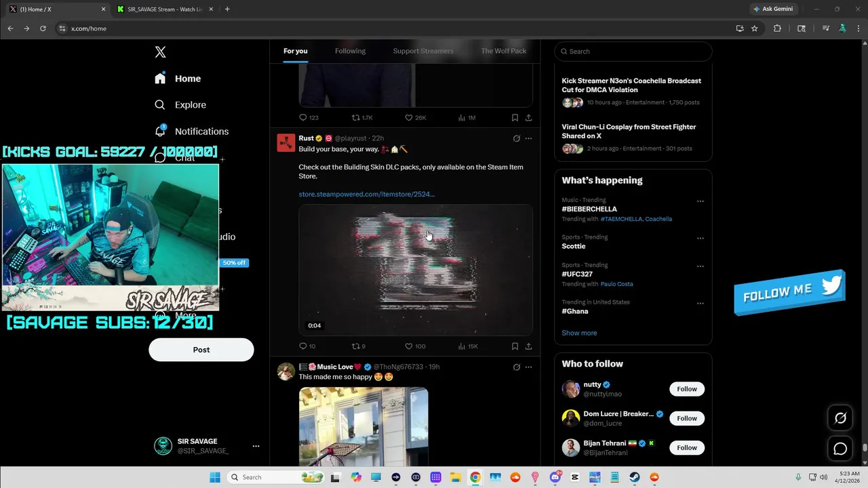Follow the nutty account
Viewport: 868px width, 488px height.
(687, 389)
